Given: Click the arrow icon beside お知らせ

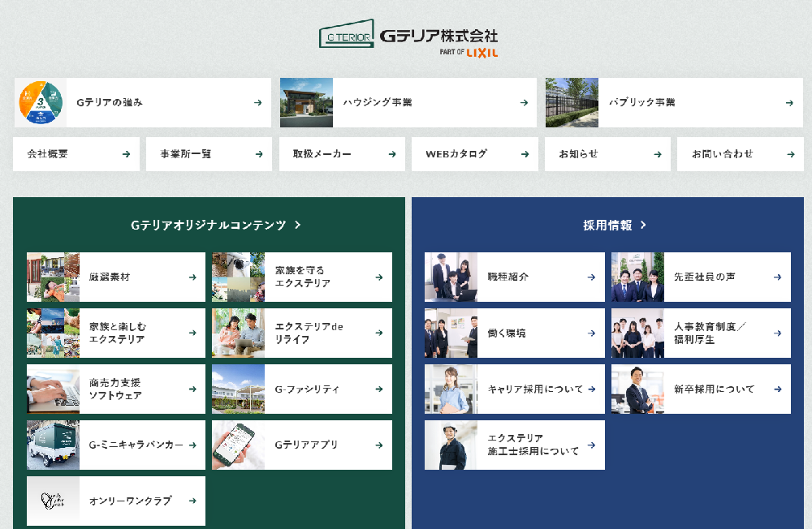Looking at the screenshot, I should click(x=658, y=154).
